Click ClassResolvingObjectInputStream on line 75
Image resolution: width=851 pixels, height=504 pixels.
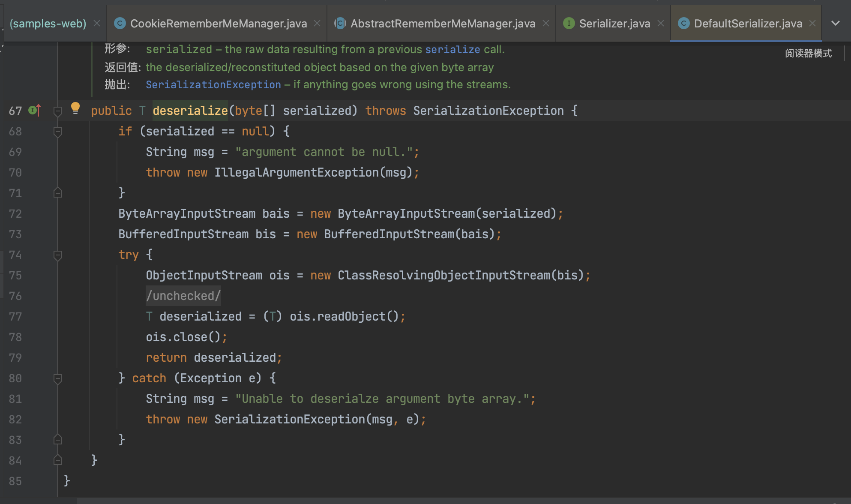pos(444,275)
